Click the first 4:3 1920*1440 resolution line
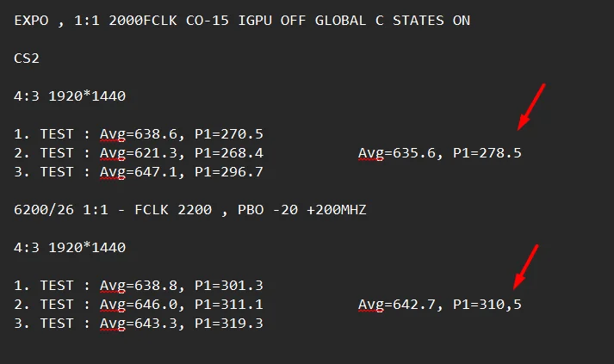614x364 pixels. [70, 96]
